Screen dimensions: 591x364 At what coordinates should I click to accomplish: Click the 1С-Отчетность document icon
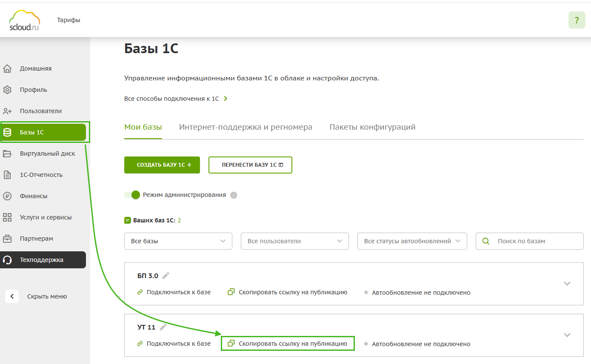7,175
